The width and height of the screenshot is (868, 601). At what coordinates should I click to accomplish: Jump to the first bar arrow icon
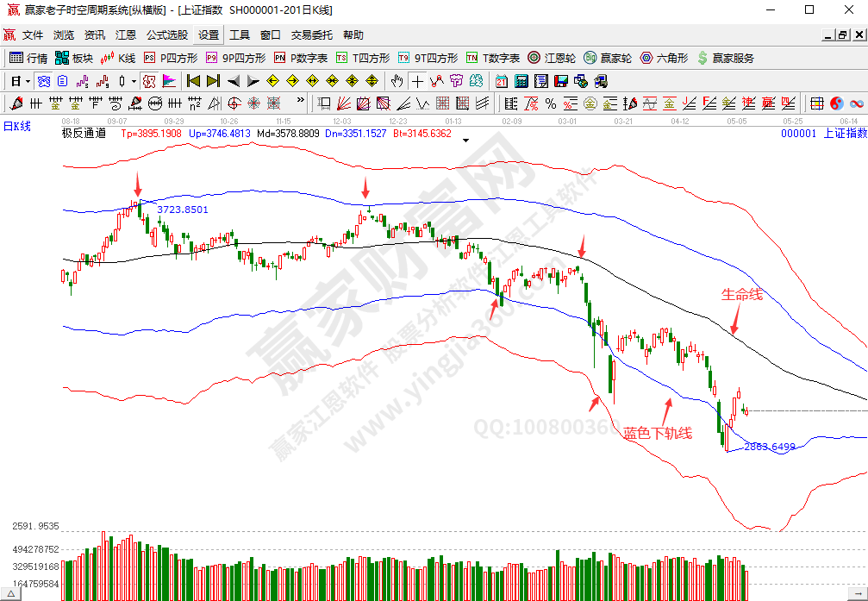(193, 81)
